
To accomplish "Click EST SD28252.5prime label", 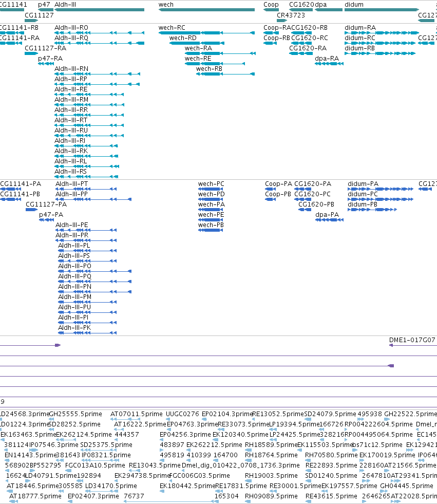I will tap(75, 424).
